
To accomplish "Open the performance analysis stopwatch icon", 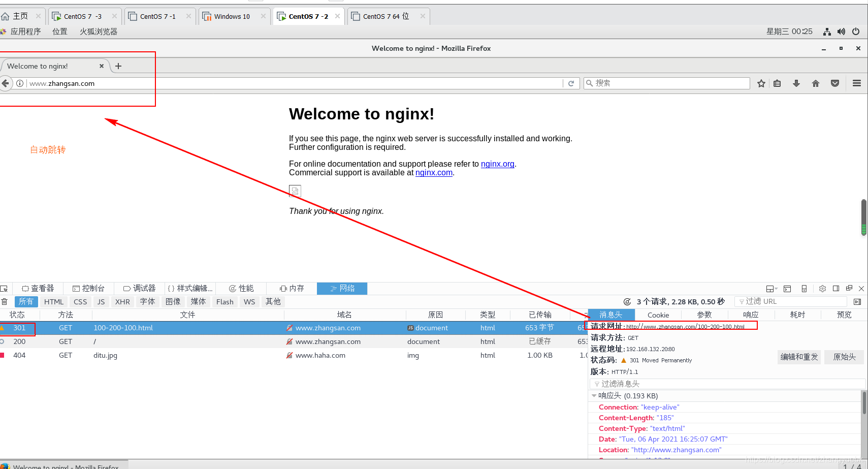I will 627,302.
